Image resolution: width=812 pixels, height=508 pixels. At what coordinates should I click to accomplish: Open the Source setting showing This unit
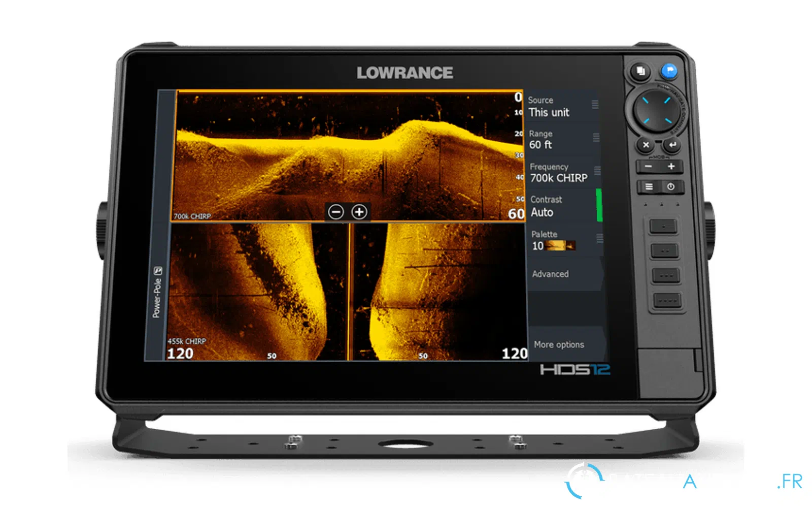pyautogui.click(x=562, y=107)
